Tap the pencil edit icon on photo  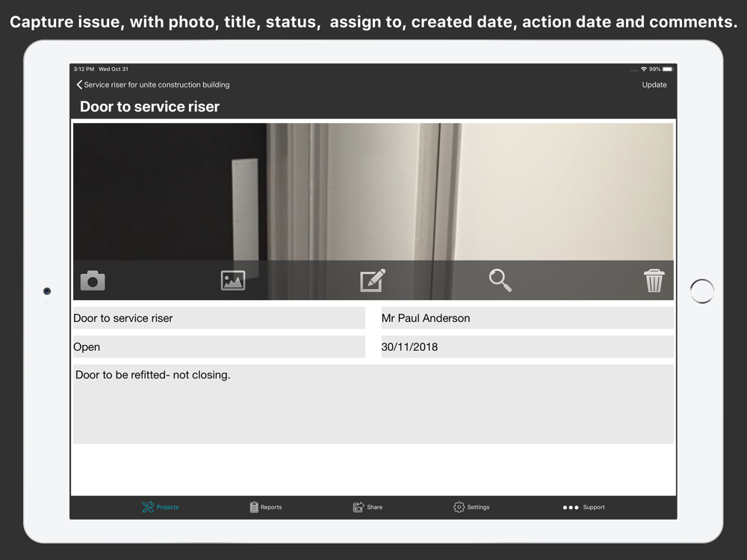[373, 281]
